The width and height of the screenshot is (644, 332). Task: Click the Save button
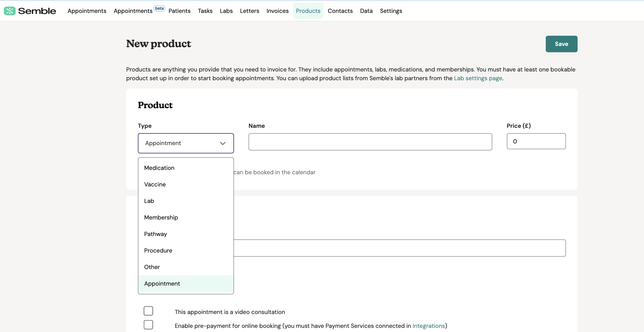[561, 44]
